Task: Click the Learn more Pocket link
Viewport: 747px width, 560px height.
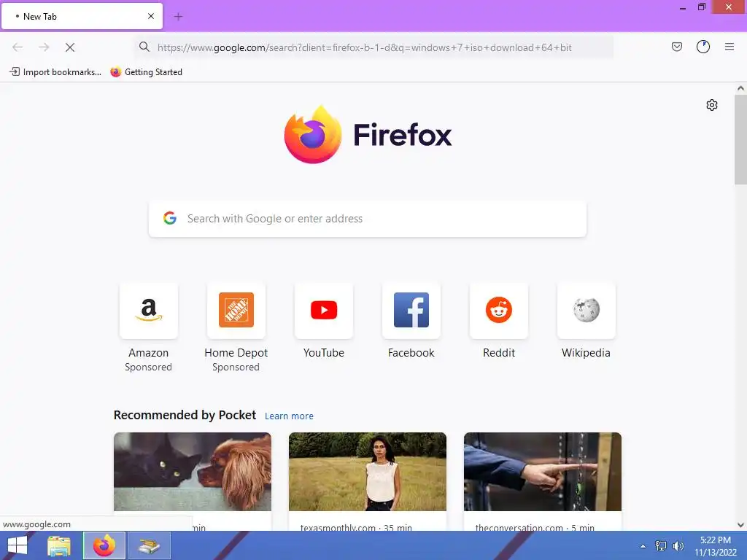Action: pos(289,416)
